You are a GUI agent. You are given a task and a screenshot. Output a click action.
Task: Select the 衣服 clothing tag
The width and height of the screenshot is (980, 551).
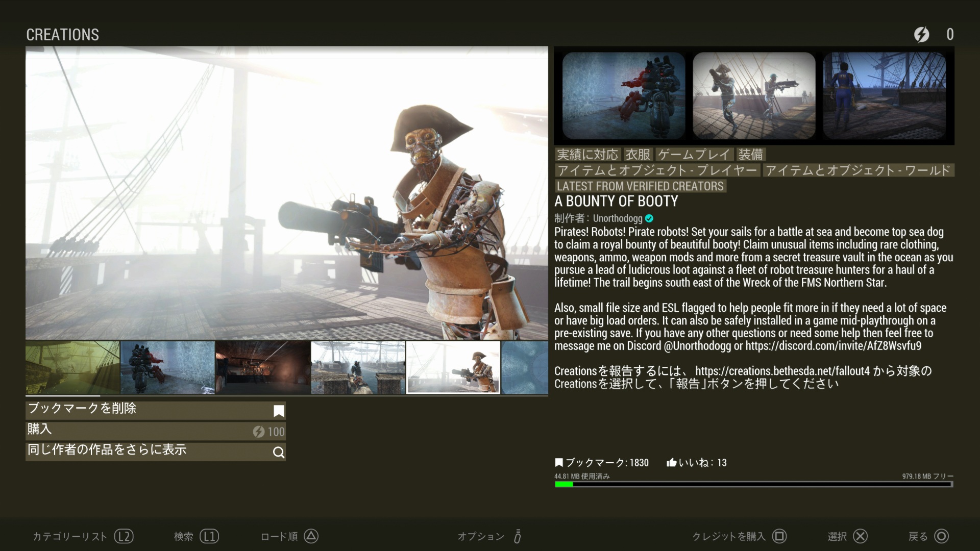point(638,155)
